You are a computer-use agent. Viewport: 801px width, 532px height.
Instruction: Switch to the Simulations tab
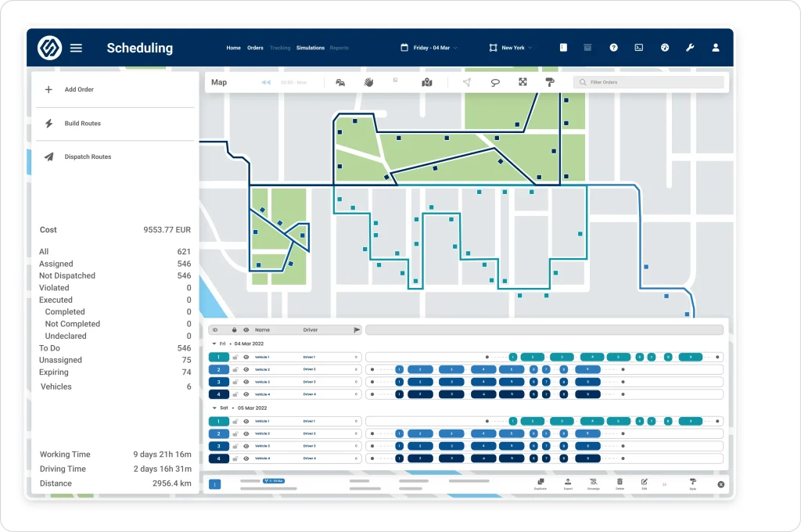tap(311, 48)
